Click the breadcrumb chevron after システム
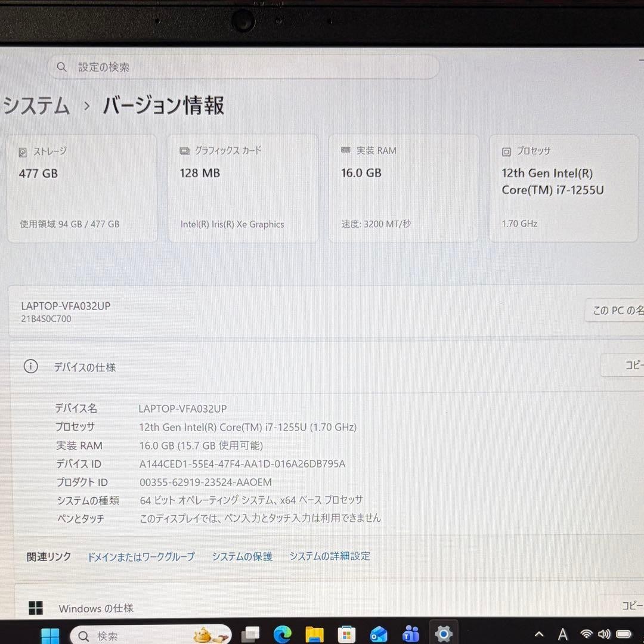Image resolution: width=644 pixels, height=644 pixels. pos(86,106)
